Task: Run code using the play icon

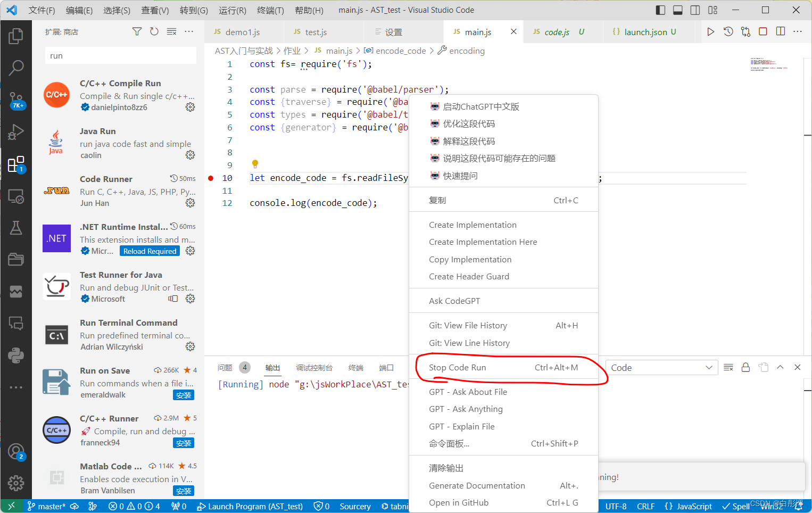Action: pyautogui.click(x=711, y=32)
